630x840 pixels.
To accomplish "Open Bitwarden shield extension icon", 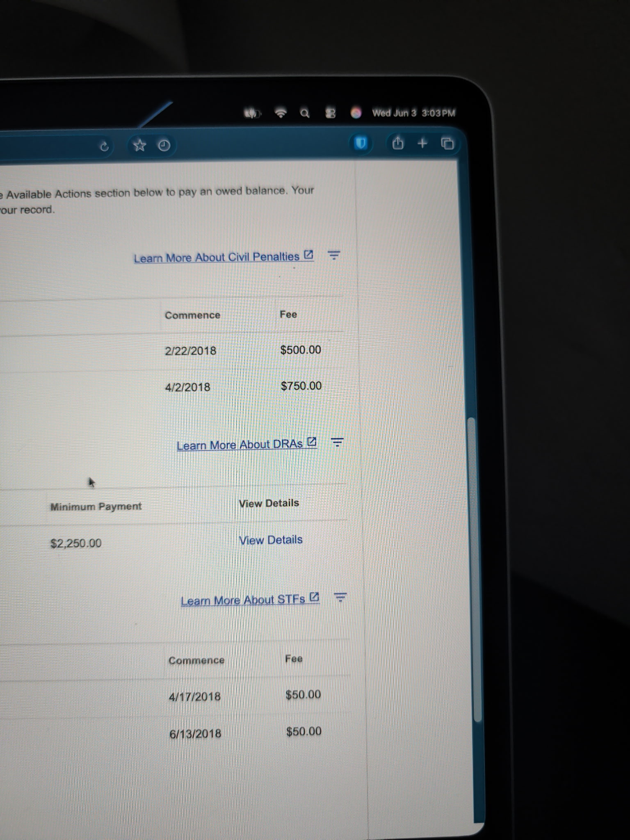I will [x=360, y=143].
